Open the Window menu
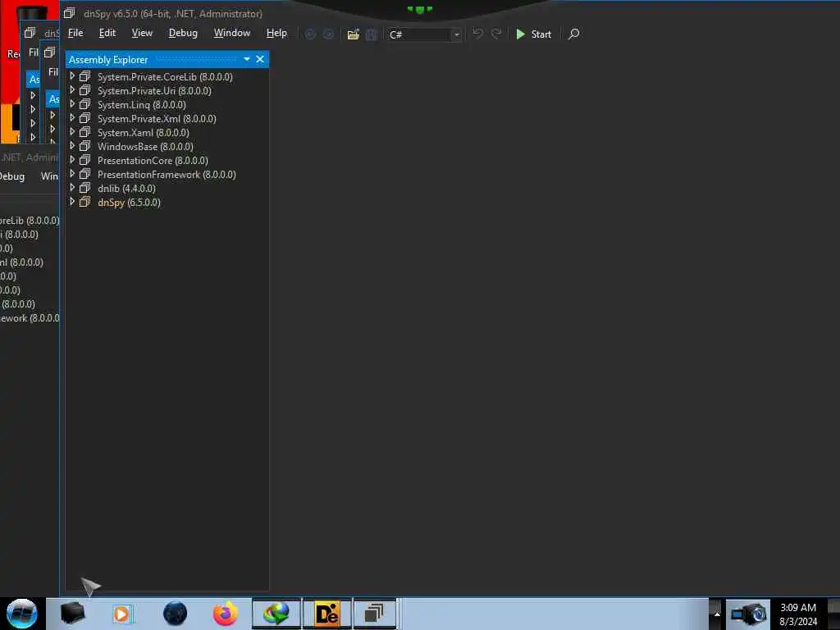840x630 pixels. (x=232, y=33)
